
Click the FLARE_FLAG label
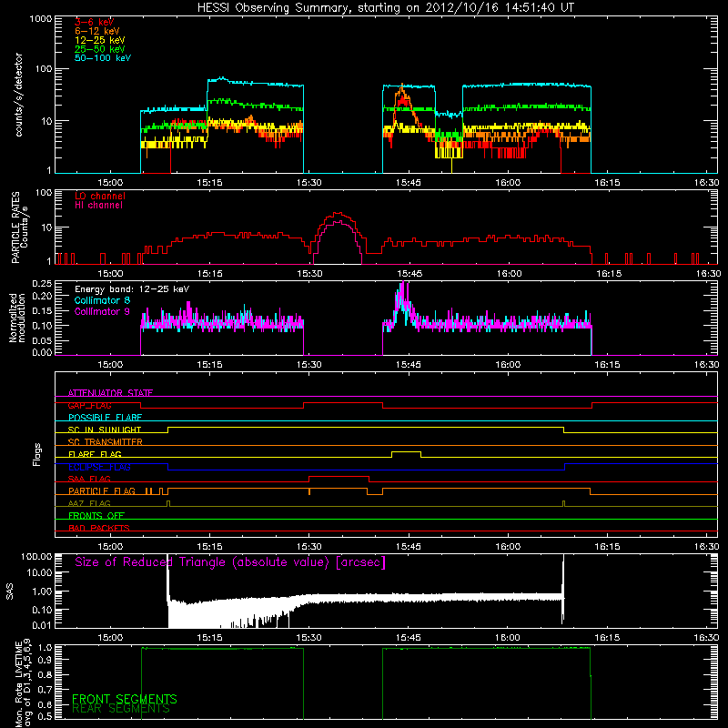click(95, 454)
